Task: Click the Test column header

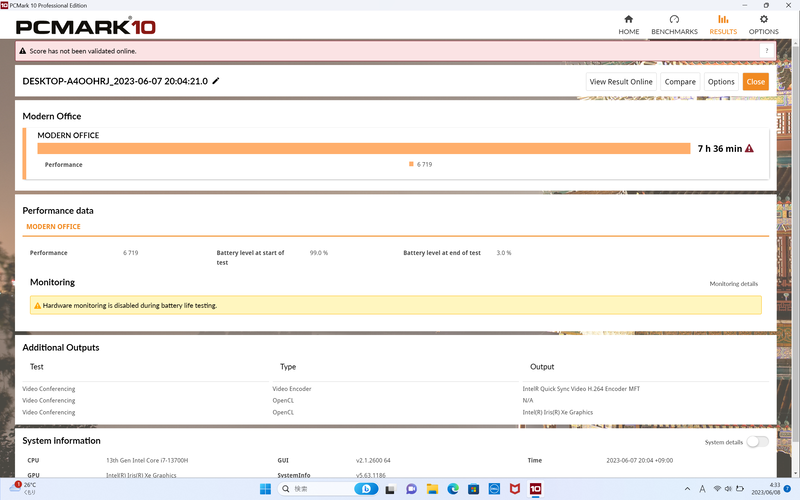Action: coord(37,367)
